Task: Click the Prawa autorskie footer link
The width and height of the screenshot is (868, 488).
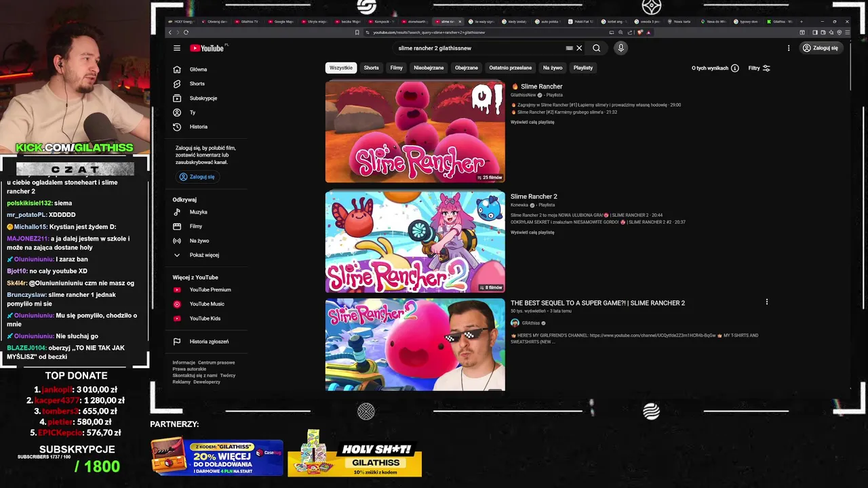Action: (x=189, y=369)
